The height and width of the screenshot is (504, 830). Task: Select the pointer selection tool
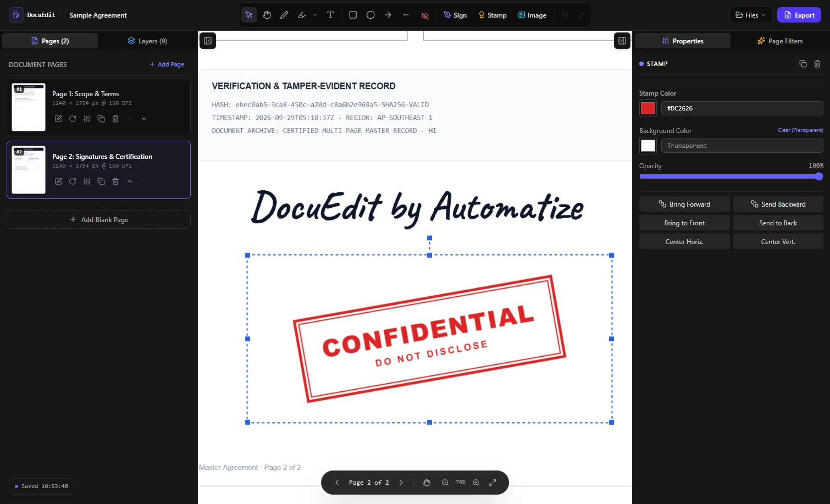[x=249, y=15]
